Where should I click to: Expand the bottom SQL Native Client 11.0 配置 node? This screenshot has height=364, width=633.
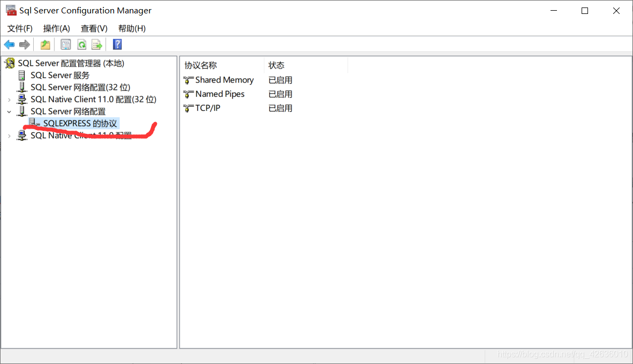(9, 136)
